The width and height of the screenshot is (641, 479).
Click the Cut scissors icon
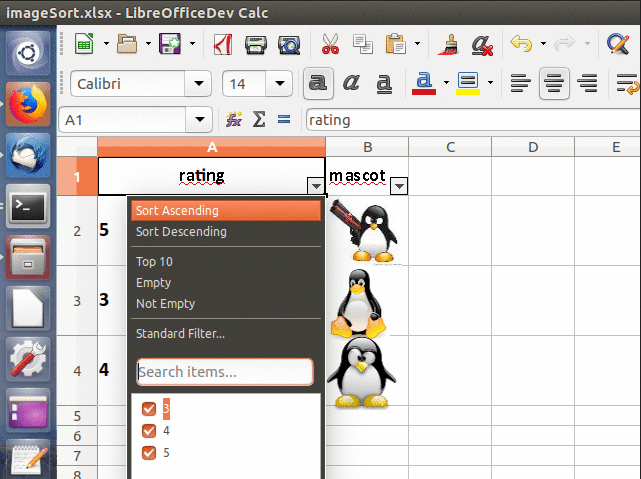[329, 44]
